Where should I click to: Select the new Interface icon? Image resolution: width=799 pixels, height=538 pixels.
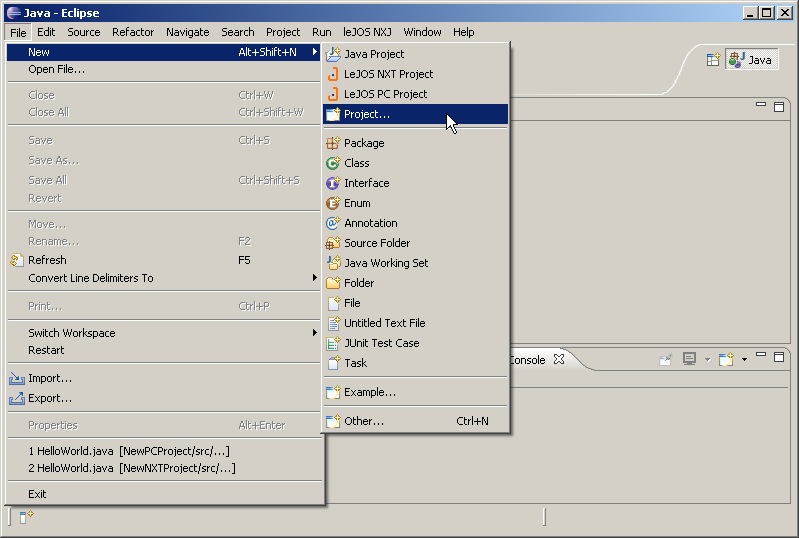[x=333, y=183]
